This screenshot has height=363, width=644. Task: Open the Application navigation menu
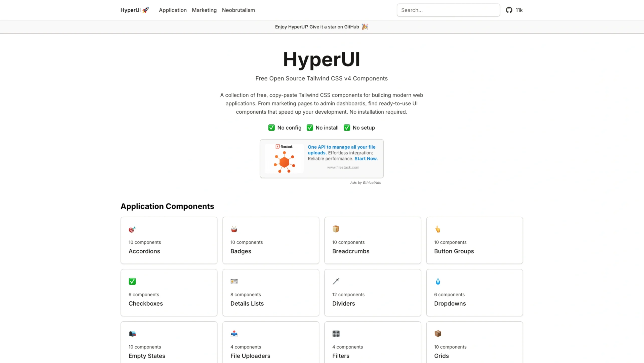click(173, 10)
